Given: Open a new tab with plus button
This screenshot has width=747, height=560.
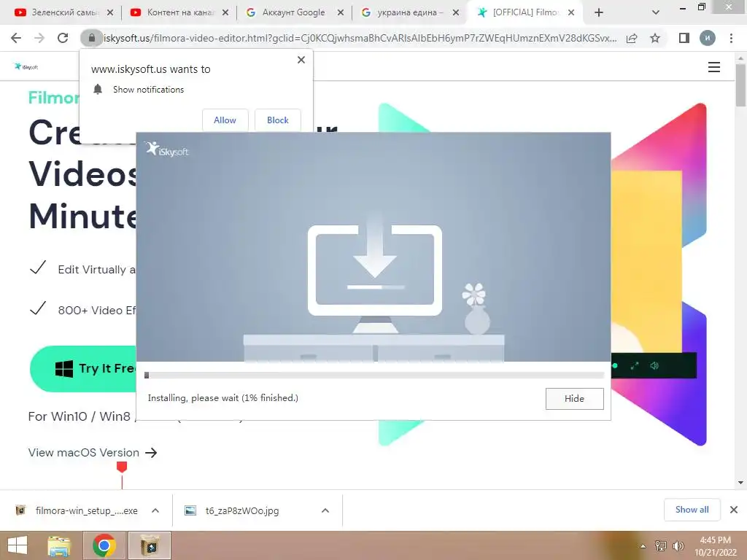Looking at the screenshot, I should tap(599, 12).
